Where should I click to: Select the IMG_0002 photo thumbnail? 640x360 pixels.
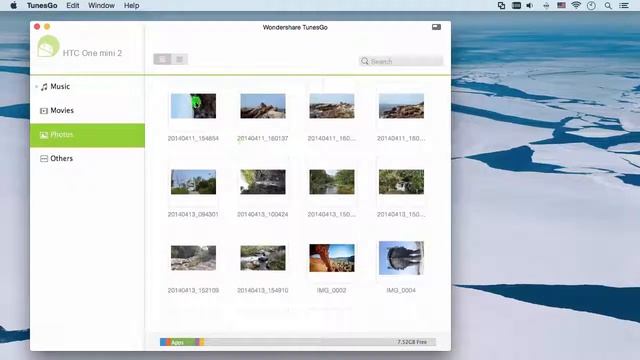pos(332,258)
